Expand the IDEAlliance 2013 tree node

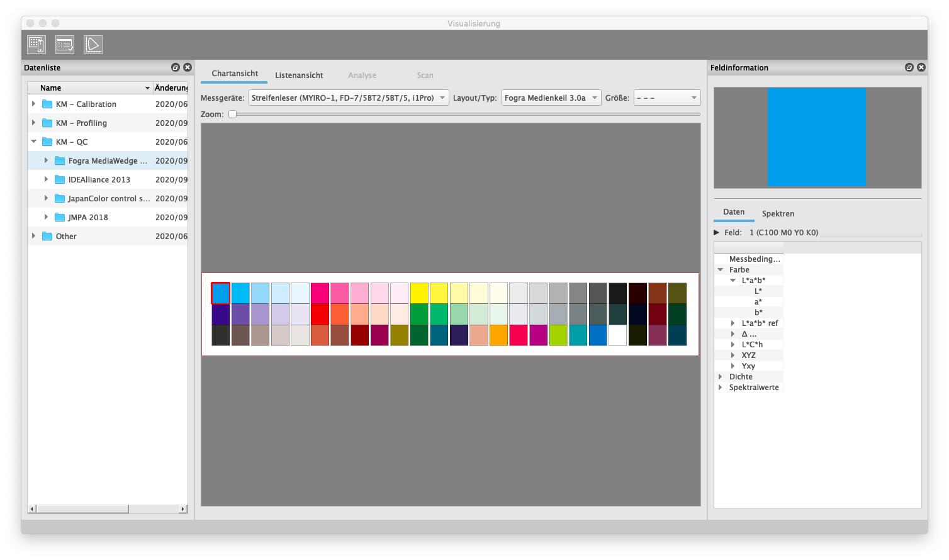tap(46, 179)
